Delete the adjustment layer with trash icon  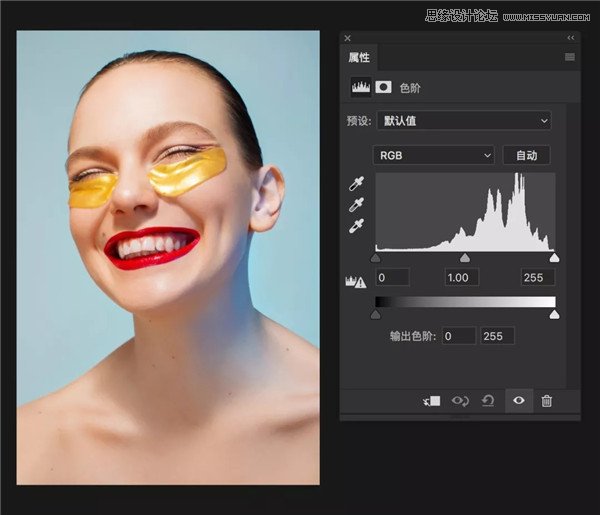coord(546,400)
